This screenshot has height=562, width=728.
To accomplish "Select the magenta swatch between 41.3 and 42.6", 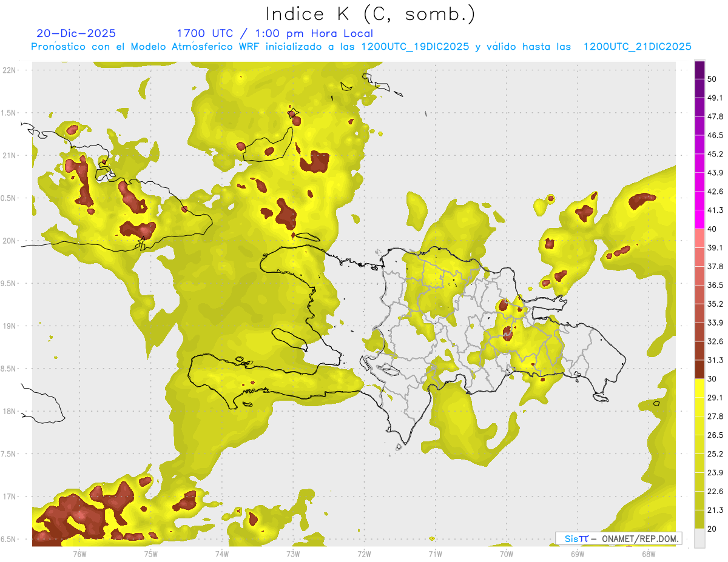I will [700, 201].
